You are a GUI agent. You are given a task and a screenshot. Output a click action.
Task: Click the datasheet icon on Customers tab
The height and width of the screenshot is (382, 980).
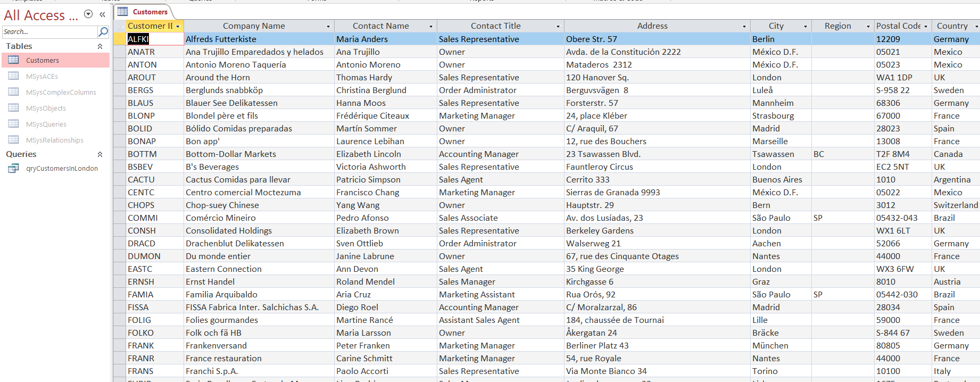pos(123,11)
